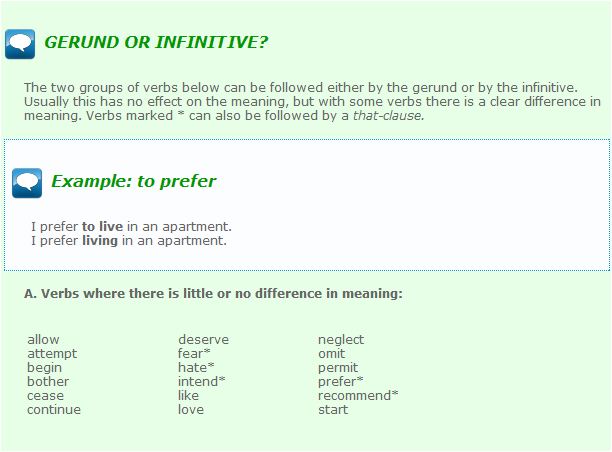Click the sentence 'I prefer to live in an apartment'
This screenshot has width=612, height=452.
point(131,227)
